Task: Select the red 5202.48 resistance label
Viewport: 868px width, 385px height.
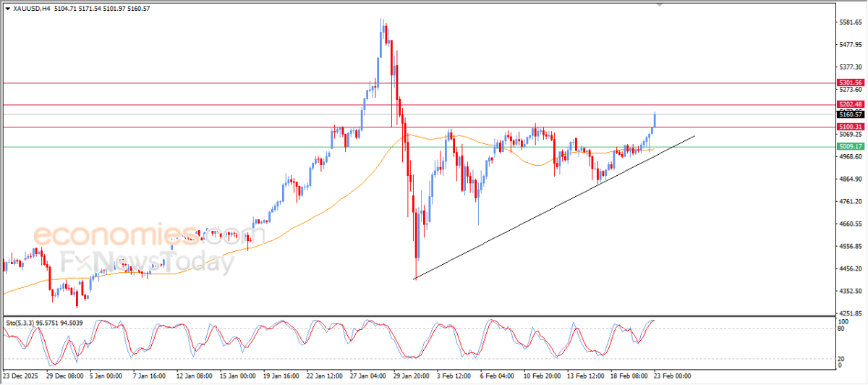Action: [849, 105]
